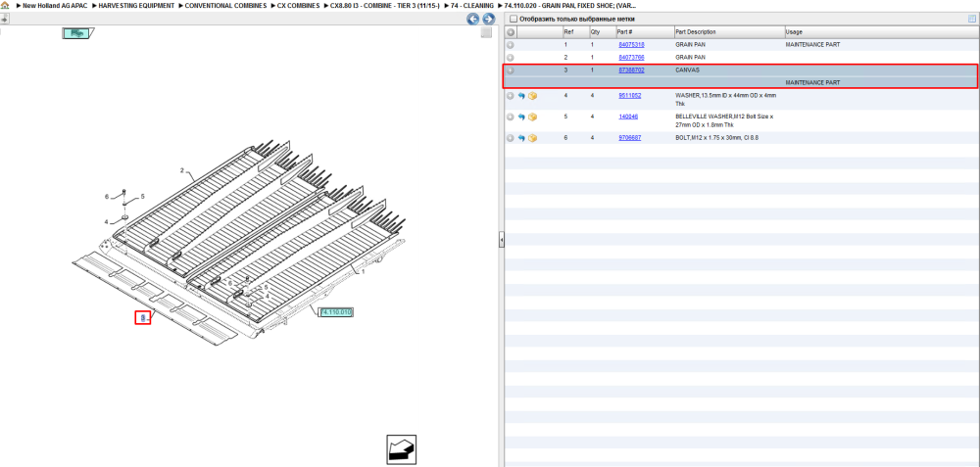Click callout 1 on the diagram
Screen dimensions: 980x467
click(x=364, y=271)
